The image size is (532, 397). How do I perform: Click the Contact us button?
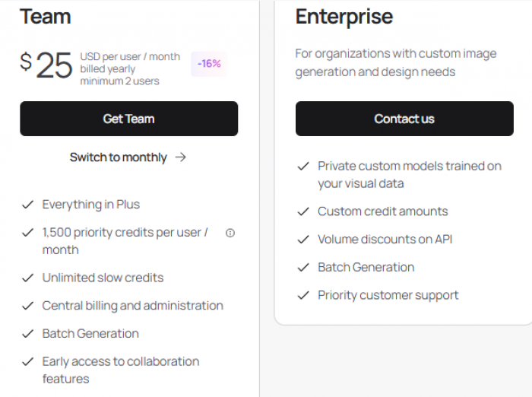[x=404, y=119]
